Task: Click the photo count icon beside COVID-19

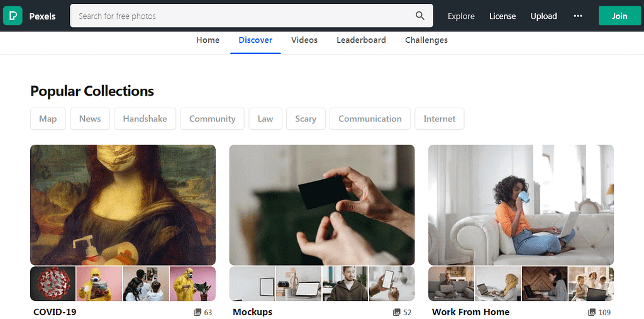Action: coord(197,312)
